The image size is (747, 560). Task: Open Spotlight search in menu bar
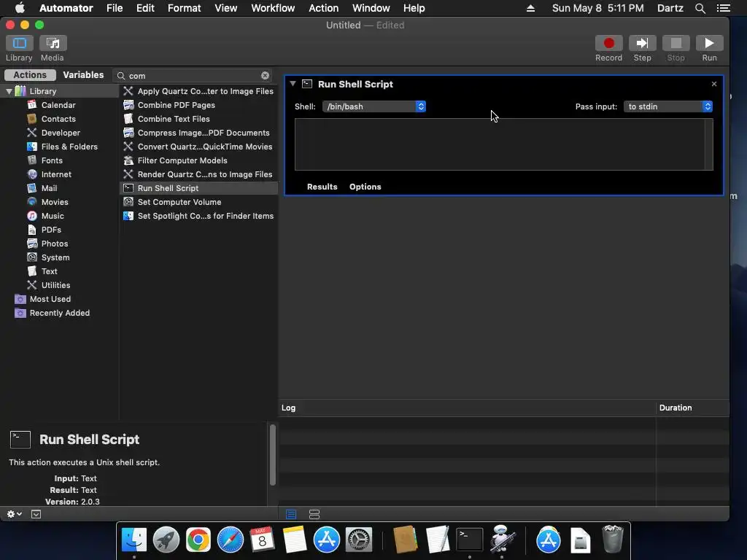tap(700, 8)
